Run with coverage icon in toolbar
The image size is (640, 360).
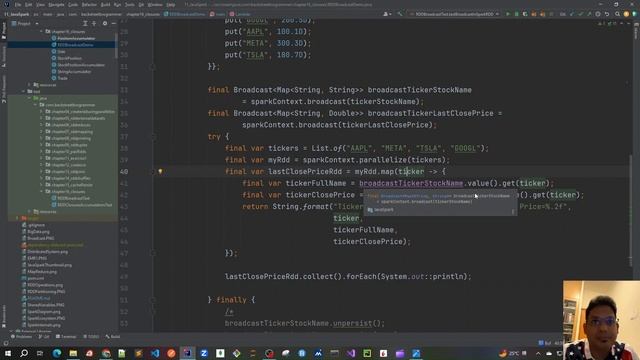point(525,14)
